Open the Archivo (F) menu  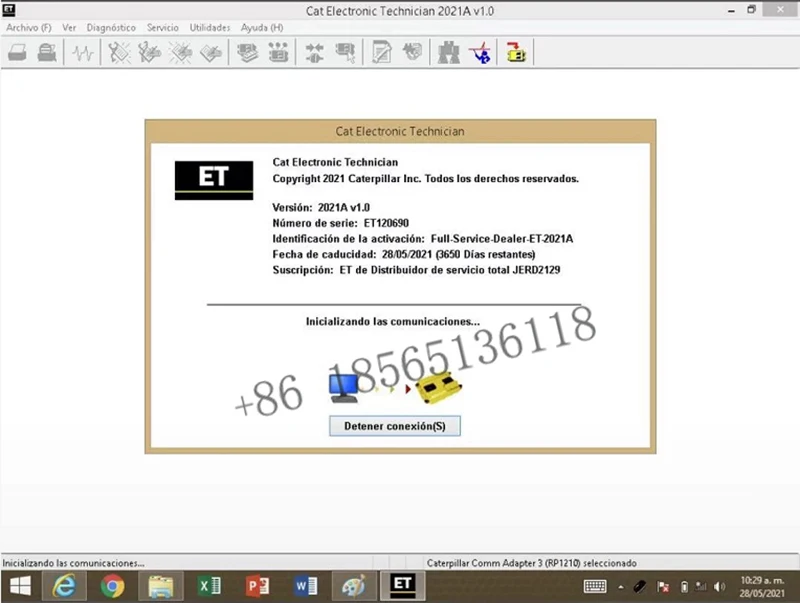coord(29,28)
